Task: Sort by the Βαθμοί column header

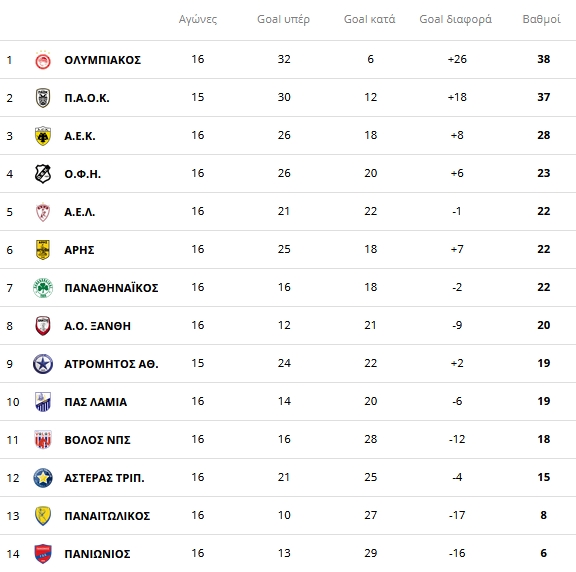Action: tap(541, 19)
